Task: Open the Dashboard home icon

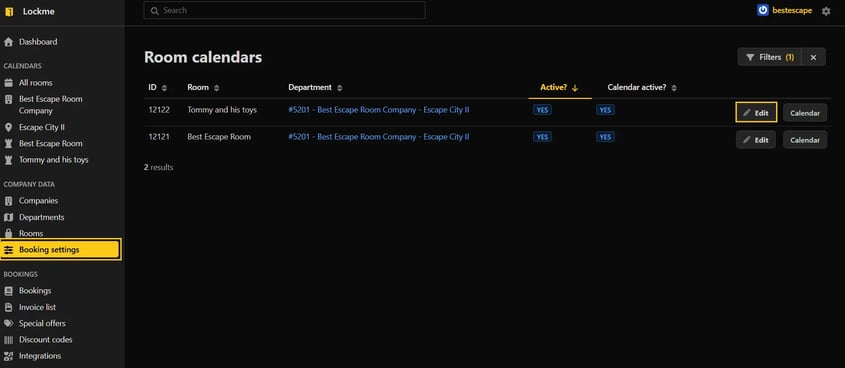Action: tap(8, 42)
